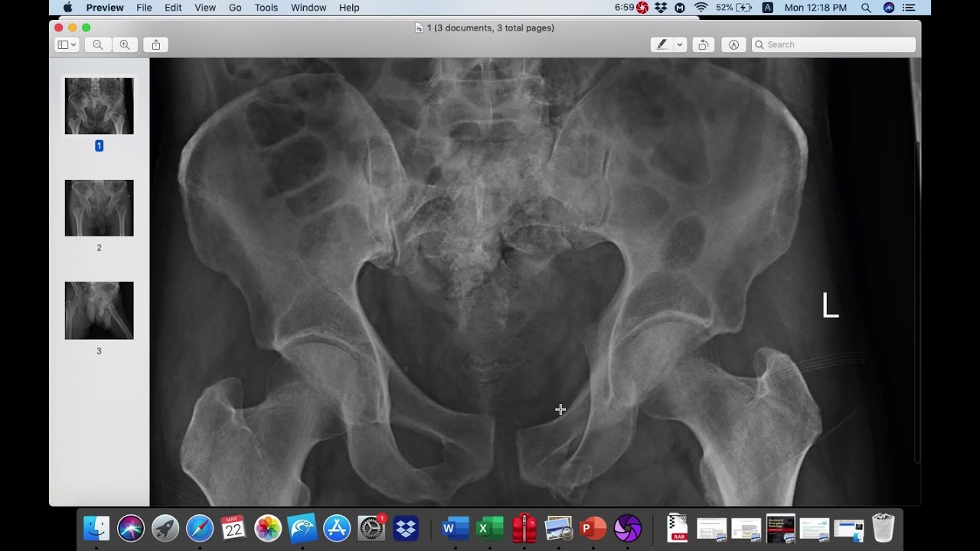Open Spotlight search in menu bar
The height and width of the screenshot is (551, 980).
click(866, 8)
